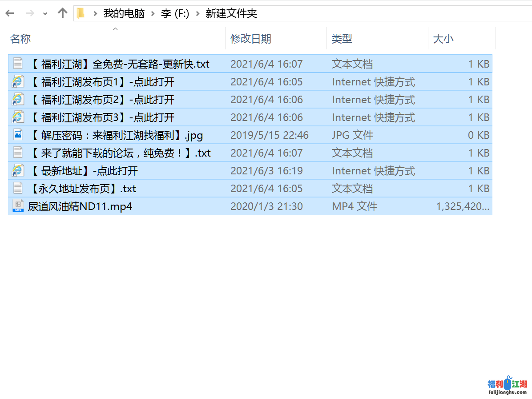Click the Back navigation arrow
Viewport: 532px width, 399px height.
point(10,13)
